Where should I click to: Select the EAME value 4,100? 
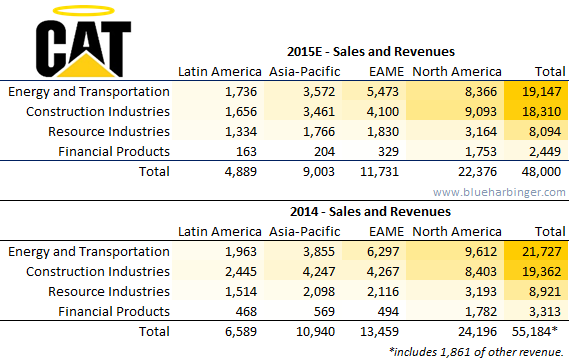[383, 111]
